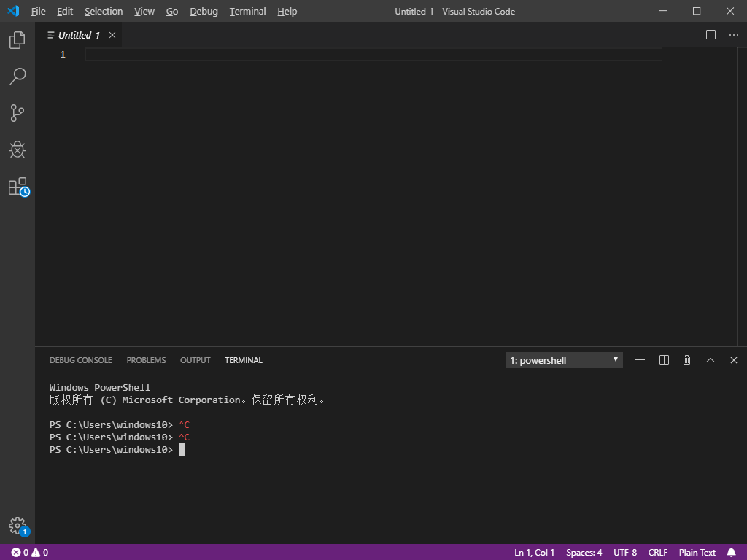Change the Plain Text language mode

click(697, 552)
